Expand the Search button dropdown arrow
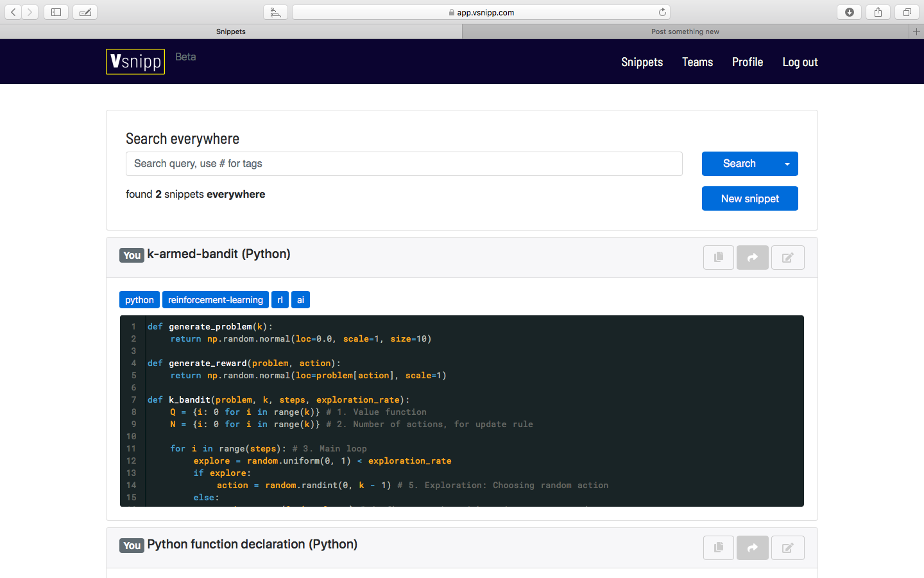Screen dimensions: 924x578 point(787,164)
